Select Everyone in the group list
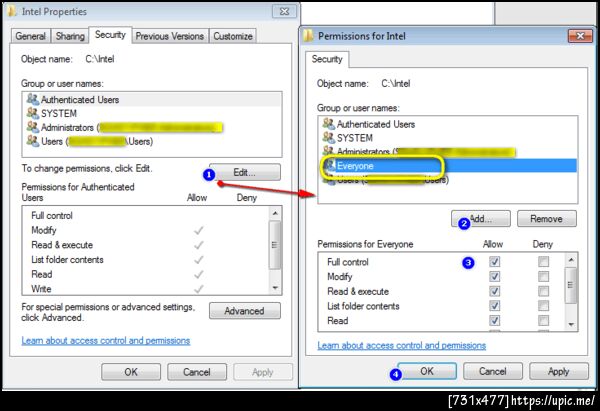 [x=448, y=166]
